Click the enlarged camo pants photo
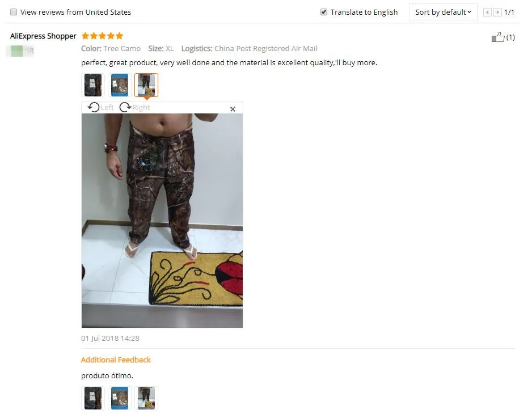 click(x=162, y=221)
